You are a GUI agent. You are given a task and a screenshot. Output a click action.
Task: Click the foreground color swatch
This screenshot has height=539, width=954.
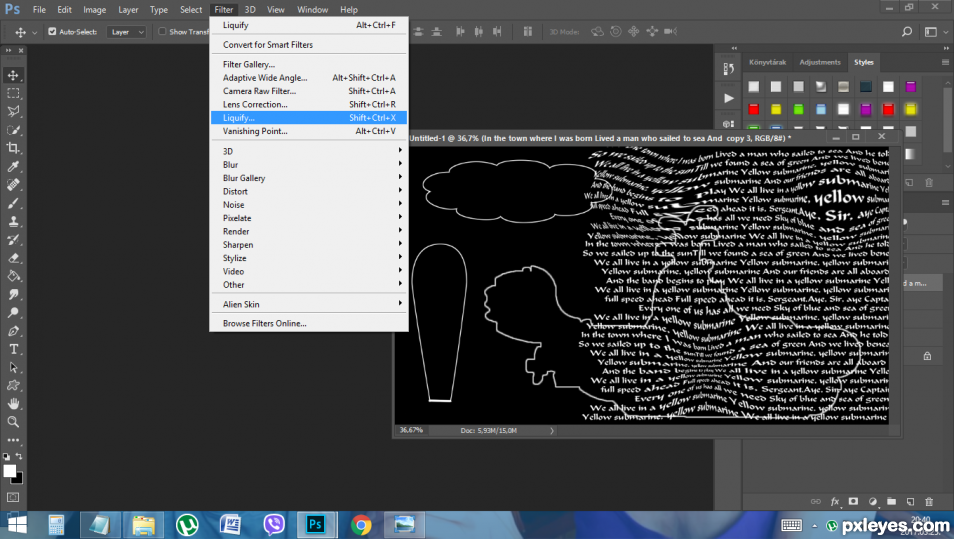click(9, 471)
